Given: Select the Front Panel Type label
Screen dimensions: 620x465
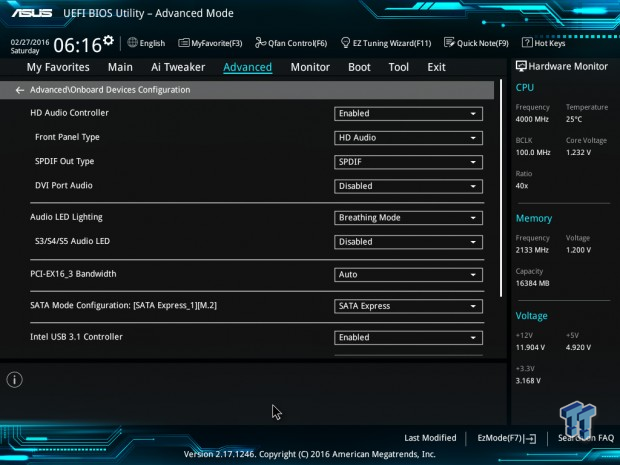Looking at the screenshot, I should click(x=67, y=137).
